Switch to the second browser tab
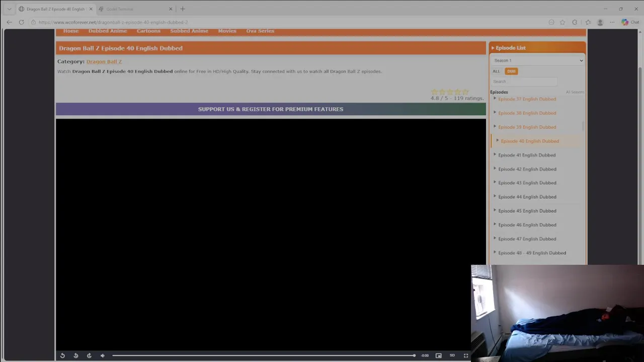Screen dimensions: 644x362 pos(135,9)
